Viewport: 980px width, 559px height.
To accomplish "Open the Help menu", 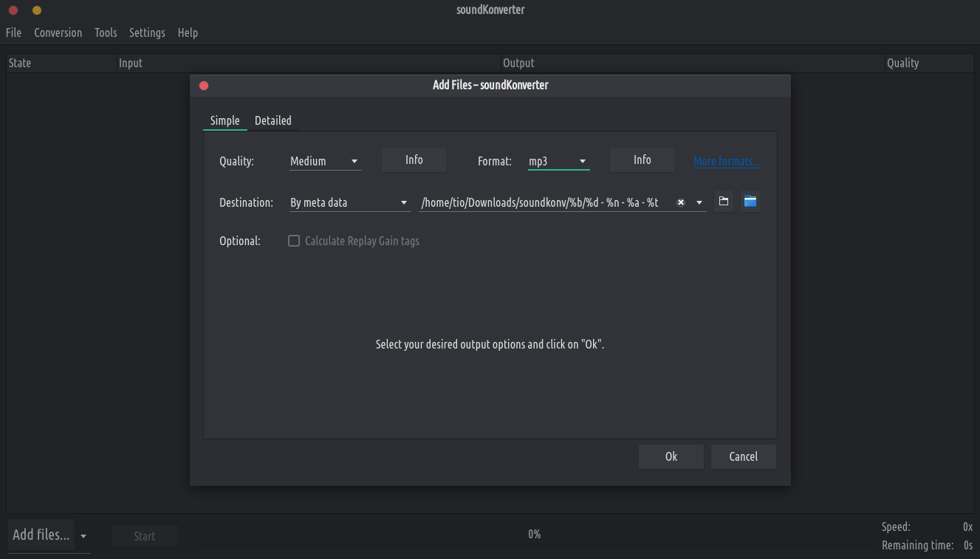I will pyautogui.click(x=188, y=32).
